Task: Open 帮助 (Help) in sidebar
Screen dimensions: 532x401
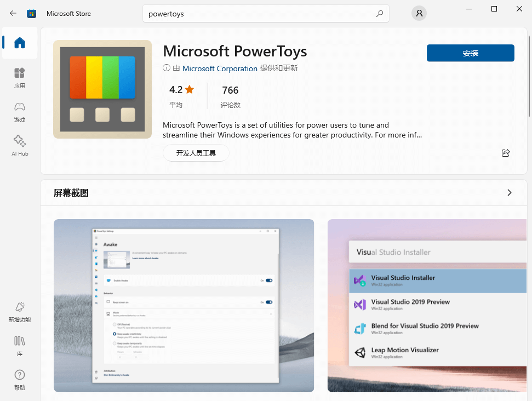Action: point(20,380)
